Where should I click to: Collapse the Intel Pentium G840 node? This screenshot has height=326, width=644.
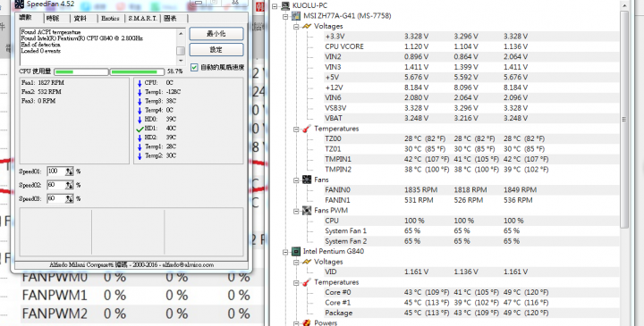click(x=285, y=252)
